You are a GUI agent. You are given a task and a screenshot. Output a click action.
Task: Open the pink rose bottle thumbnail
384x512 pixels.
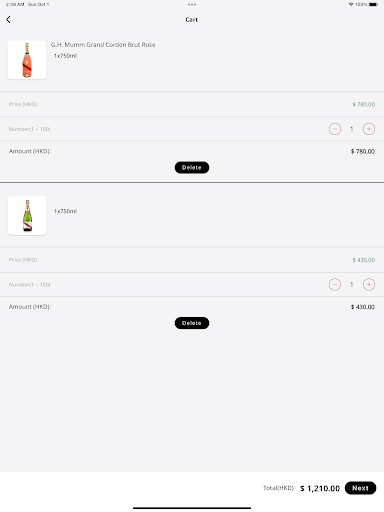(x=27, y=60)
